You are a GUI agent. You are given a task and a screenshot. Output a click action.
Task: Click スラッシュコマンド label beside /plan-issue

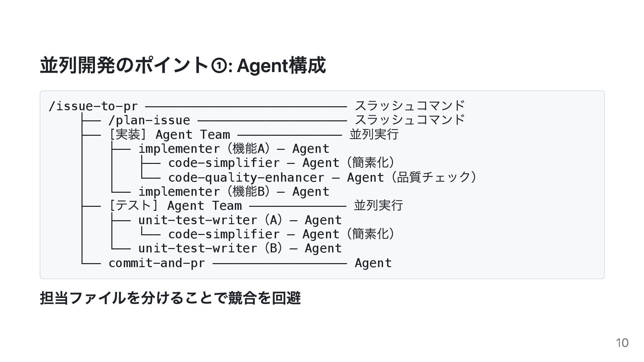(x=410, y=120)
